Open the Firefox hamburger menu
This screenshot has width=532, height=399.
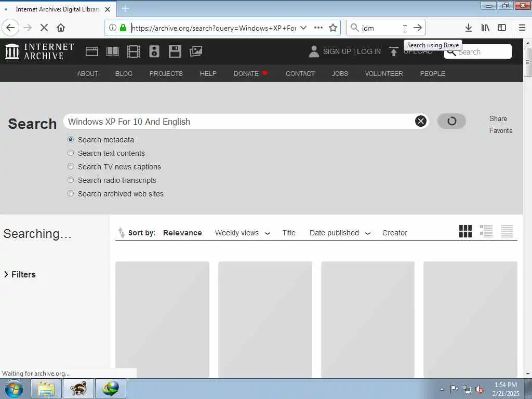[x=522, y=28]
